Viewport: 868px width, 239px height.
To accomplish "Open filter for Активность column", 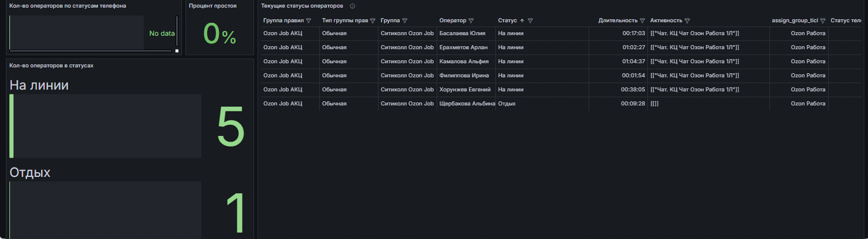I will tap(687, 21).
